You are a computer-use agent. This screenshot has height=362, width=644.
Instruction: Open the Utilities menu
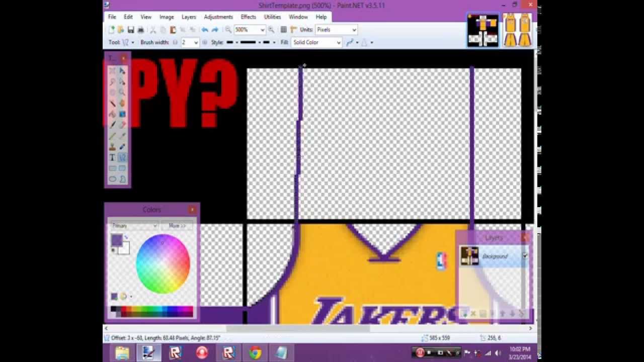click(x=272, y=17)
